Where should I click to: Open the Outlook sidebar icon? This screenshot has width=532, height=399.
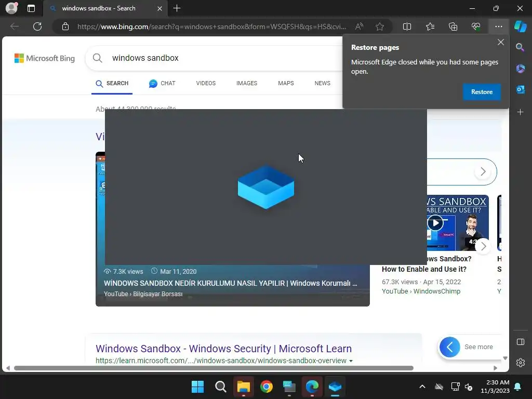pos(520,89)
